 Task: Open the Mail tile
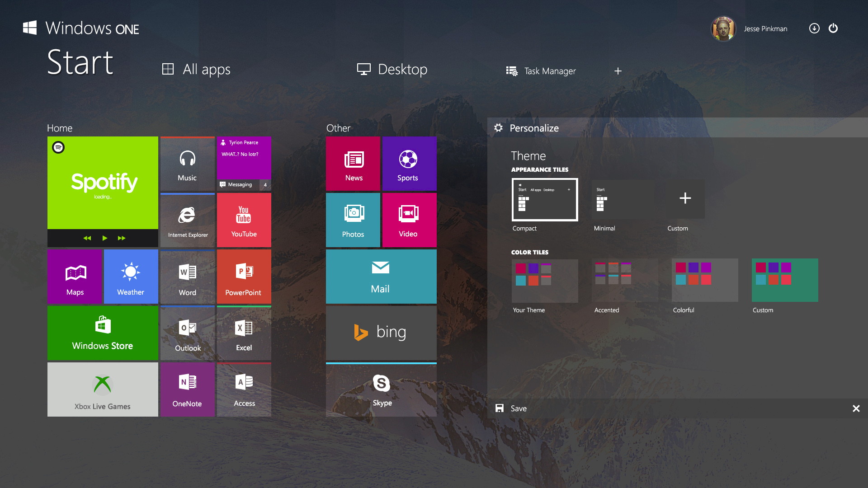point(381,277)
